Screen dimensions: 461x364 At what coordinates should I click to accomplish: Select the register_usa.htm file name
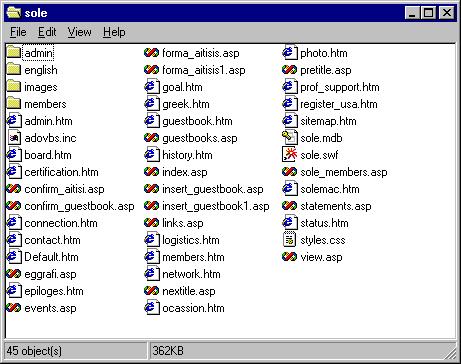point(339,104)
